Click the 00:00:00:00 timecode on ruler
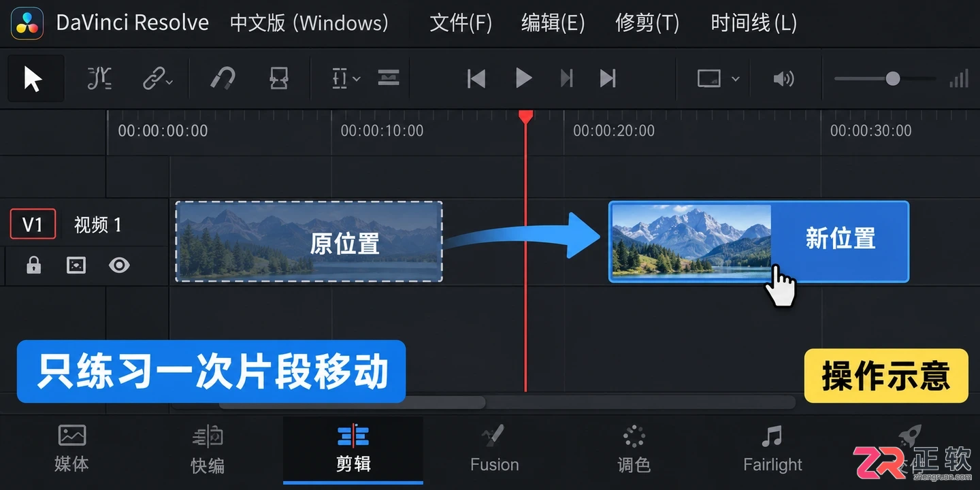The image size is (980, 490). click(x=163, y=131)
